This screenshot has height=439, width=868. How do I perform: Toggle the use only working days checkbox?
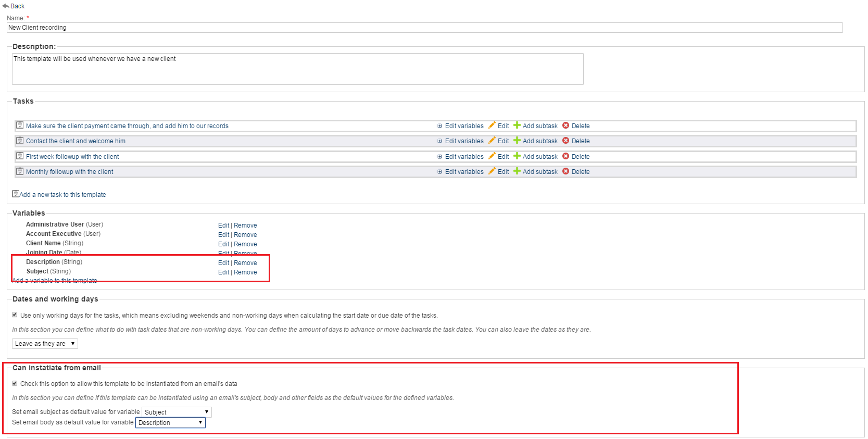[15, 315]
